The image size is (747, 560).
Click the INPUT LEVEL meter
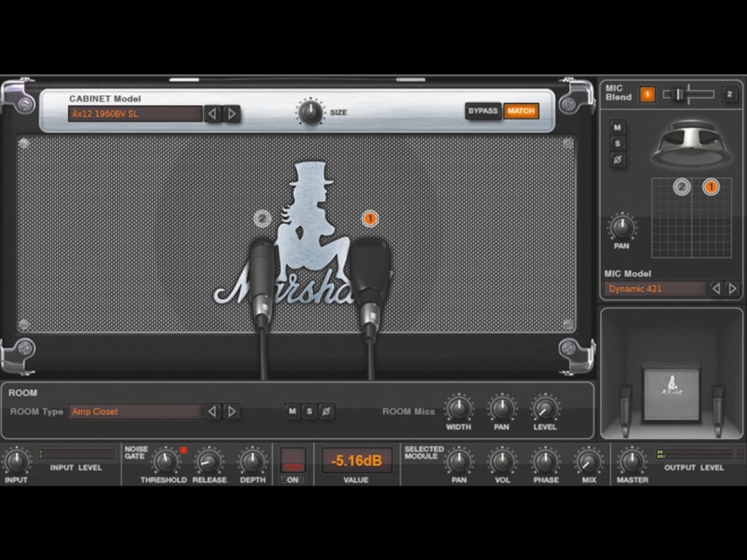pos(76,454)
